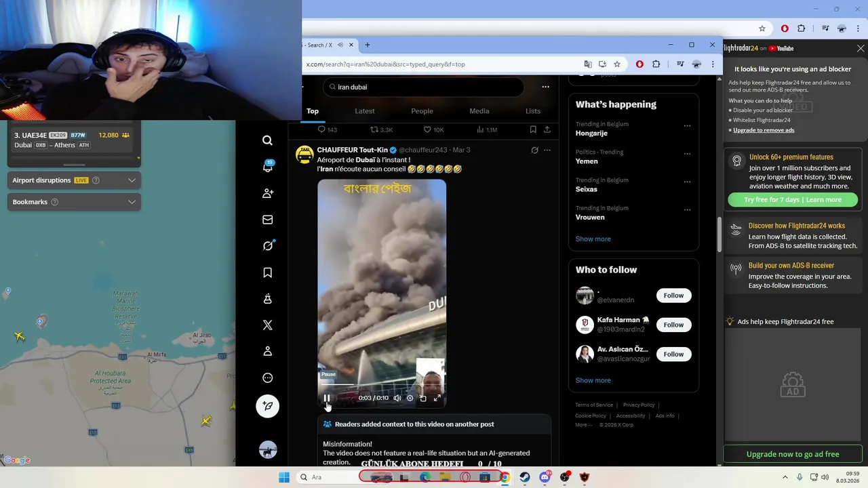Follow @elvanerdn

click(673, 296)
